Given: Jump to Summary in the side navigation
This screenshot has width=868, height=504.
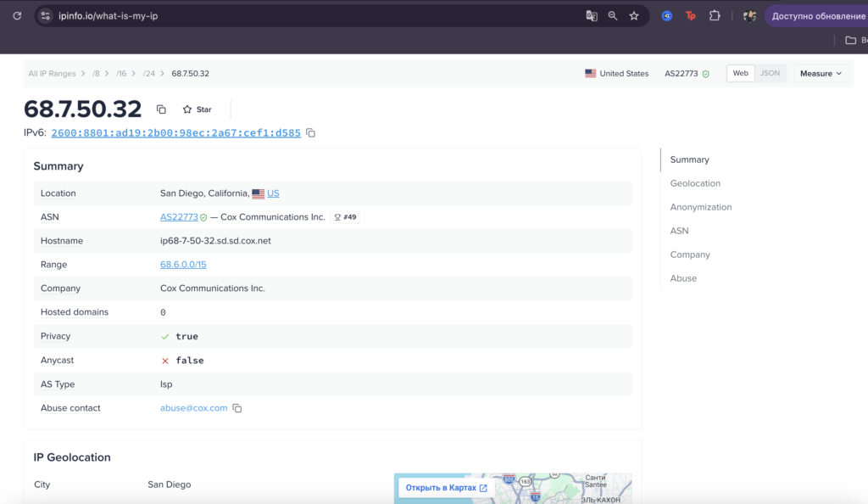Looking at the screenshot, I should coord(689,160).
